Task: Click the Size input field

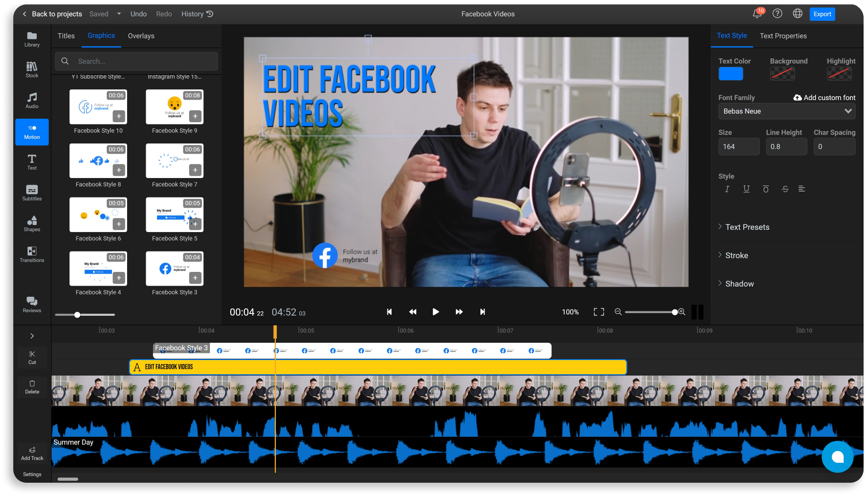Action: (x=739, y=147)
